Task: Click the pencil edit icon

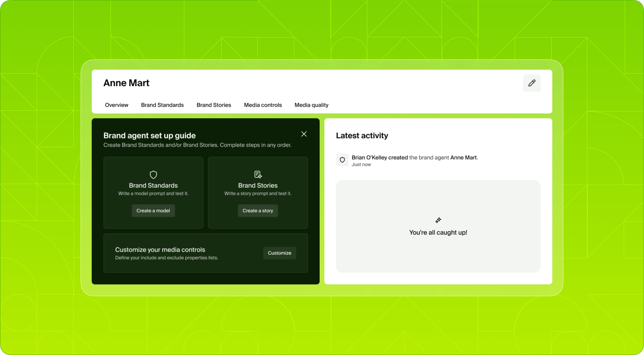Action: tap(532, 83)
